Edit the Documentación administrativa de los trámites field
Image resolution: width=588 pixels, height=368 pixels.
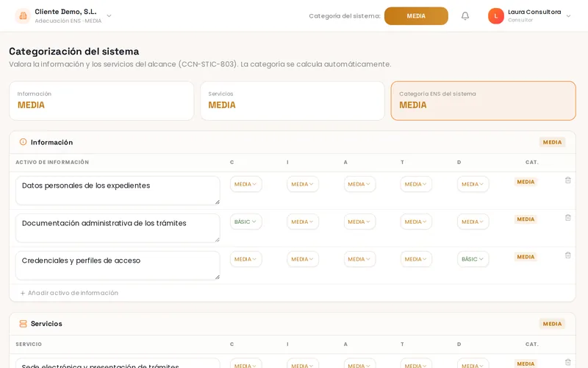[118, 228]
